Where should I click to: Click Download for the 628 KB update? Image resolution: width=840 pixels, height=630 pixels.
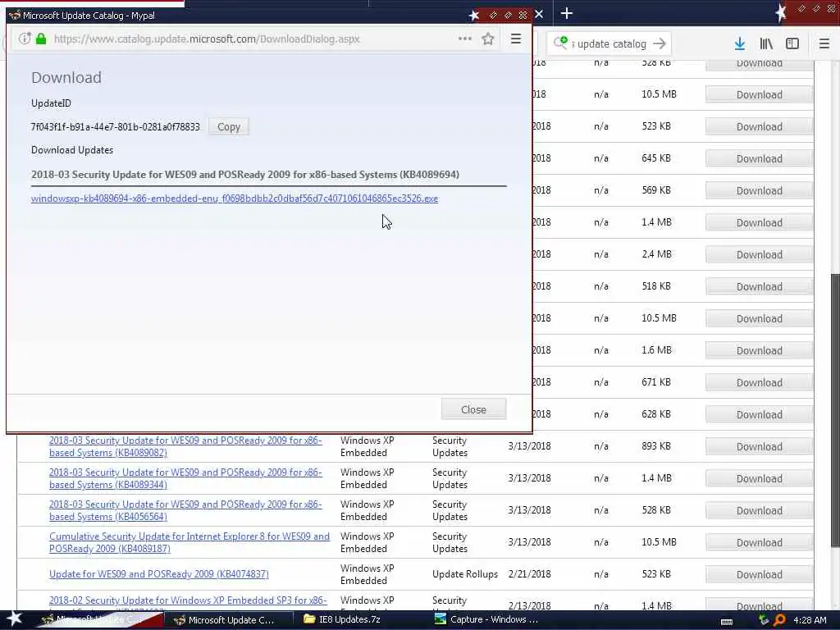coord(759,414)
